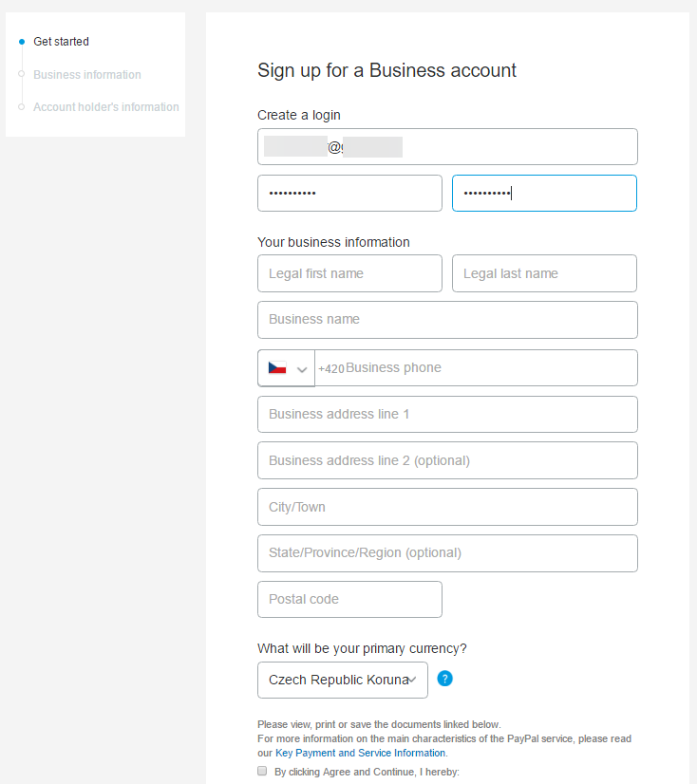697x784 pixels.
Task: Click the Czech flag icon
Action: pos(277,368)
